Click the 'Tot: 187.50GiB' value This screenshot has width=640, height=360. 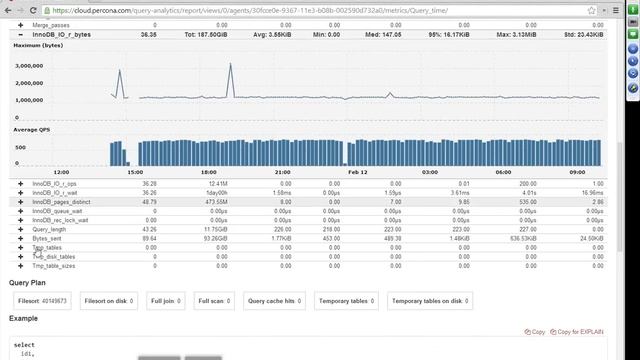pyautogui.click(x=206, y=35)
